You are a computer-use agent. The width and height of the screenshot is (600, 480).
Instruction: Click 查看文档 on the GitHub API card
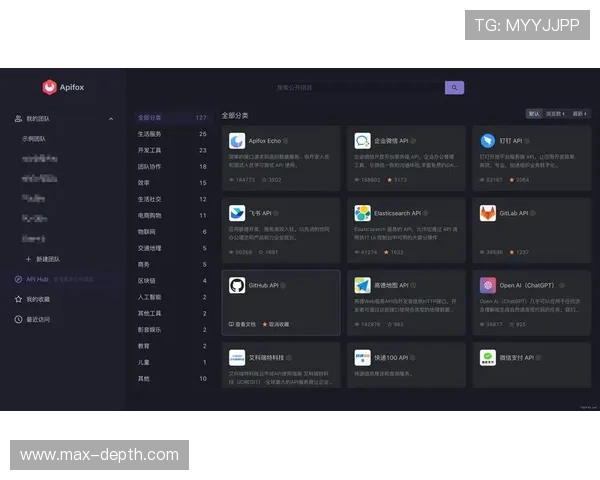[244, 324]
